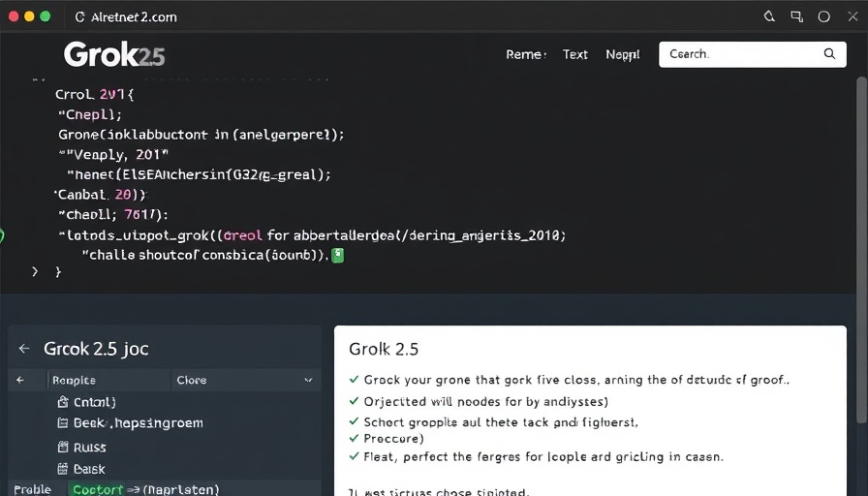Select the Ruiss row

coord(165,447)
